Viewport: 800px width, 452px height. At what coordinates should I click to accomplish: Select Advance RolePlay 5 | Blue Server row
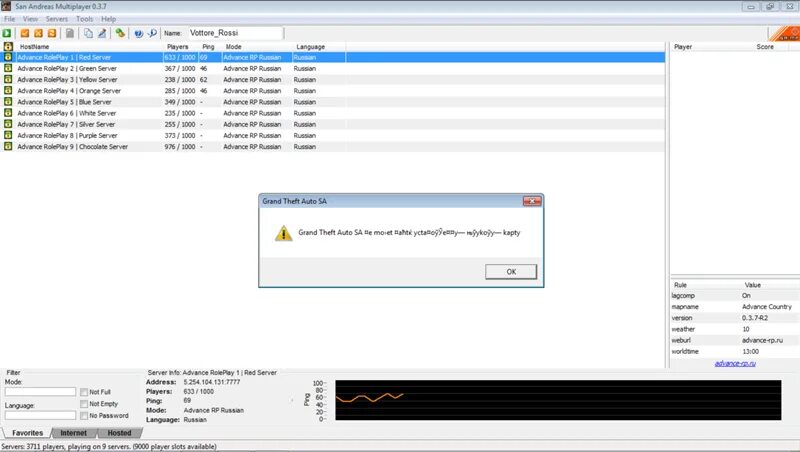[x=333, y=102]
